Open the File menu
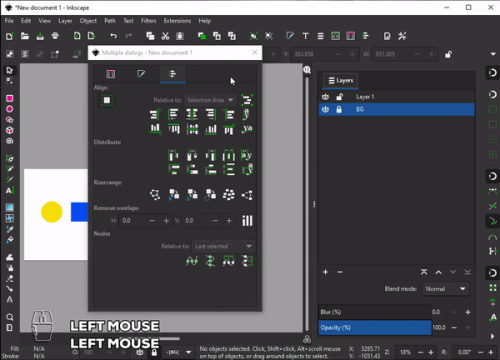500x360 pixels. pos(9,21)
